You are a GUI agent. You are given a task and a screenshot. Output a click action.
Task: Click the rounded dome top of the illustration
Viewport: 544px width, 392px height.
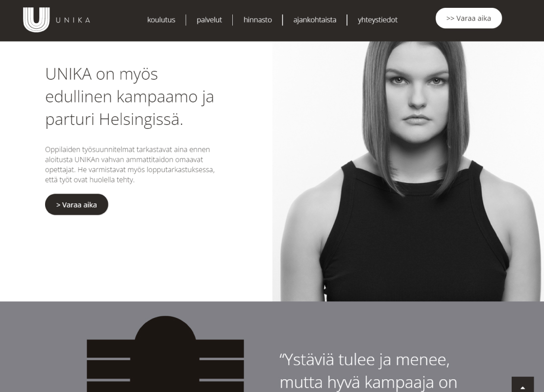click(x=165, y=328)
